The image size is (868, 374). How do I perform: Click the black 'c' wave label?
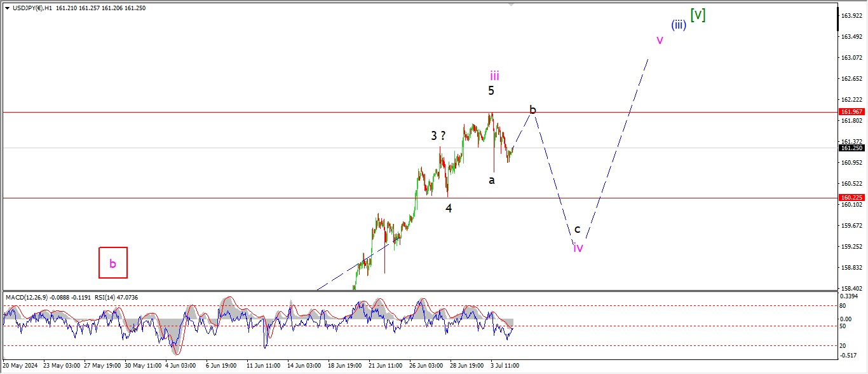tap(577, 229)
